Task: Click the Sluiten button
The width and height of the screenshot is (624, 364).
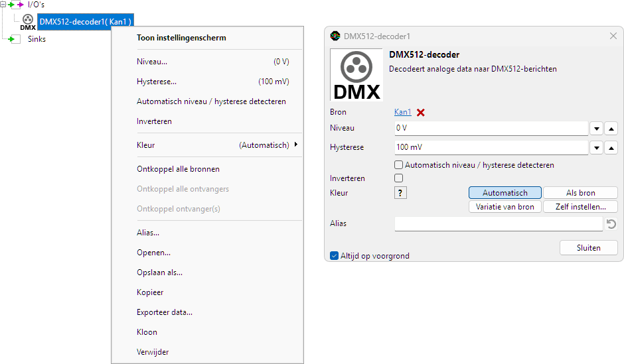Action: [589, 247]
